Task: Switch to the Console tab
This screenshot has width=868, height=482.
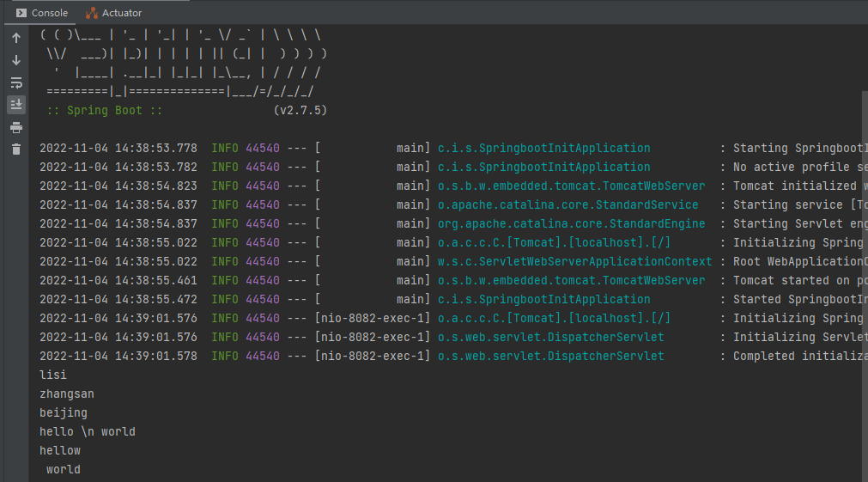Action: [x=42, y=13]
